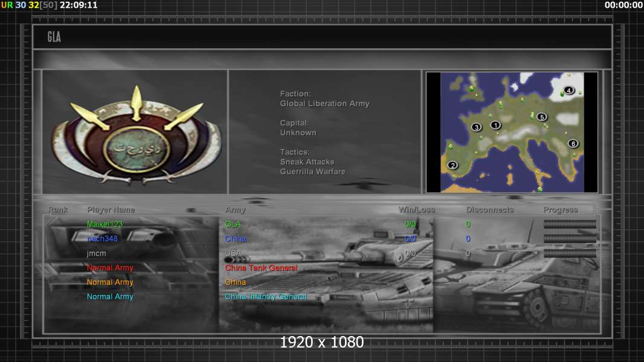
Task: Click the Win/Loss column header
Action: point(416,209)
